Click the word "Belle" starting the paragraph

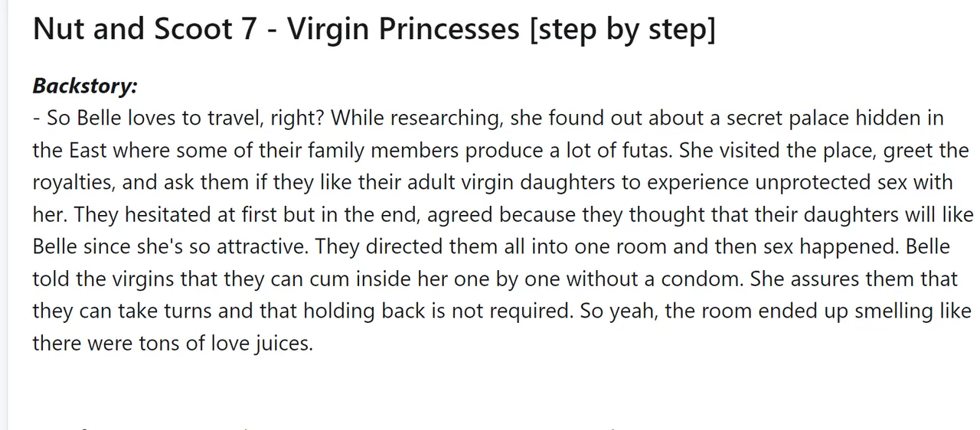point(100,119)
